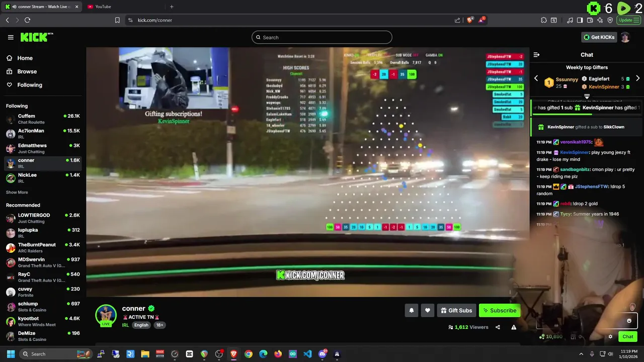Open the emoji picker in chat
Viewport: 644px width, 362px height.
(629, 321)
